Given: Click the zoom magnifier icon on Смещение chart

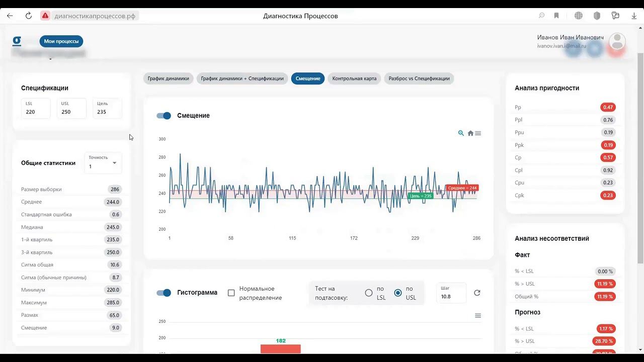Looking at the screenshot, I should click(461, 133).
